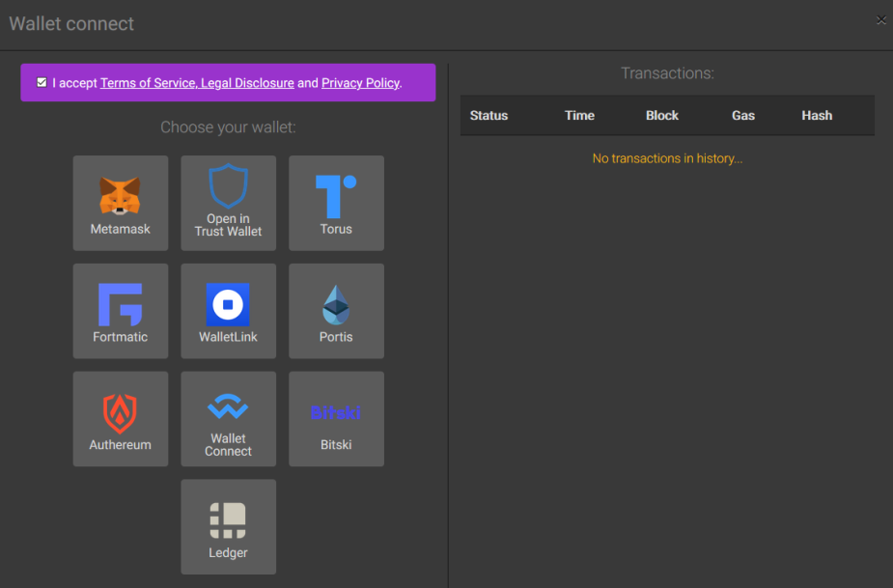The image size is (893, 588).
Task: Click the 'Transactions:' heading
Action: (667, 73)
